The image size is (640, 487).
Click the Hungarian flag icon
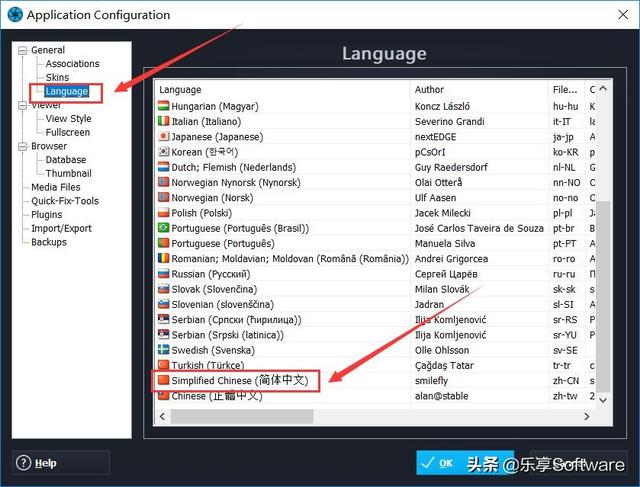coord(163,106)
